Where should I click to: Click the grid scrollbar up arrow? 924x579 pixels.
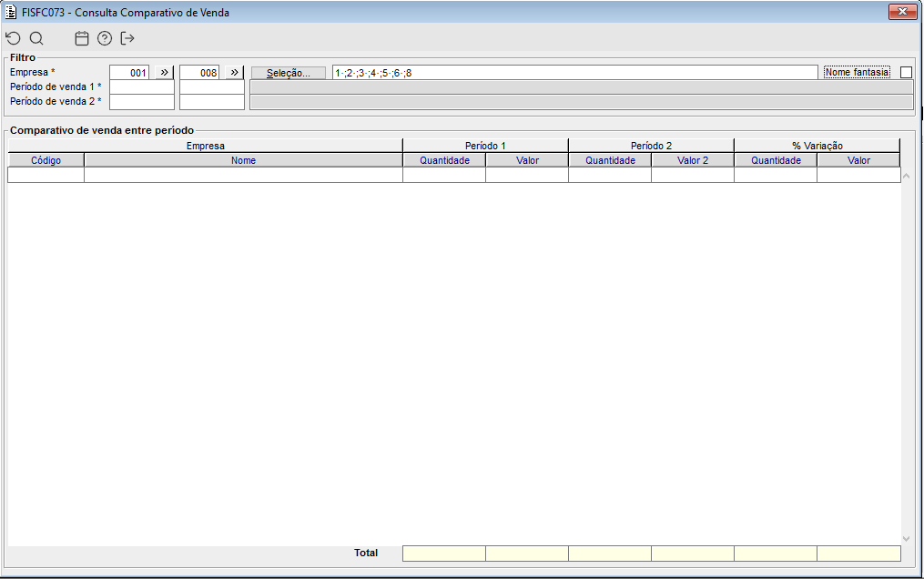coord(907,176)
